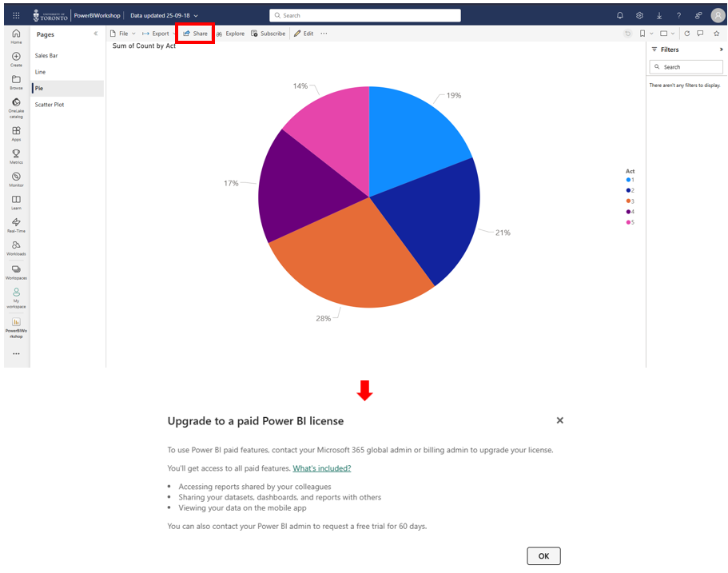The width and height of the screenshot is (728, 573).
Task: Collapse the Pages pane
Action: pos(96,34)
